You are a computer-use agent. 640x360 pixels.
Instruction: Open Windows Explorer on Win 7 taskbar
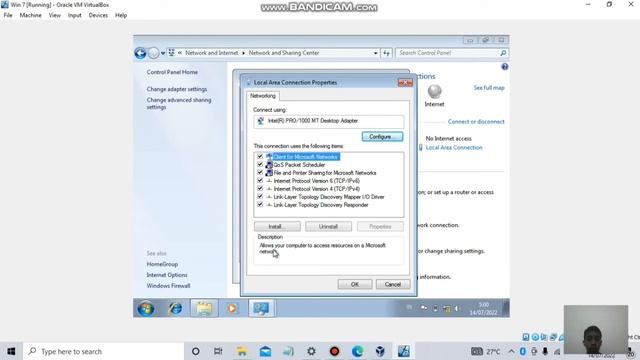[x=204, y=308]
